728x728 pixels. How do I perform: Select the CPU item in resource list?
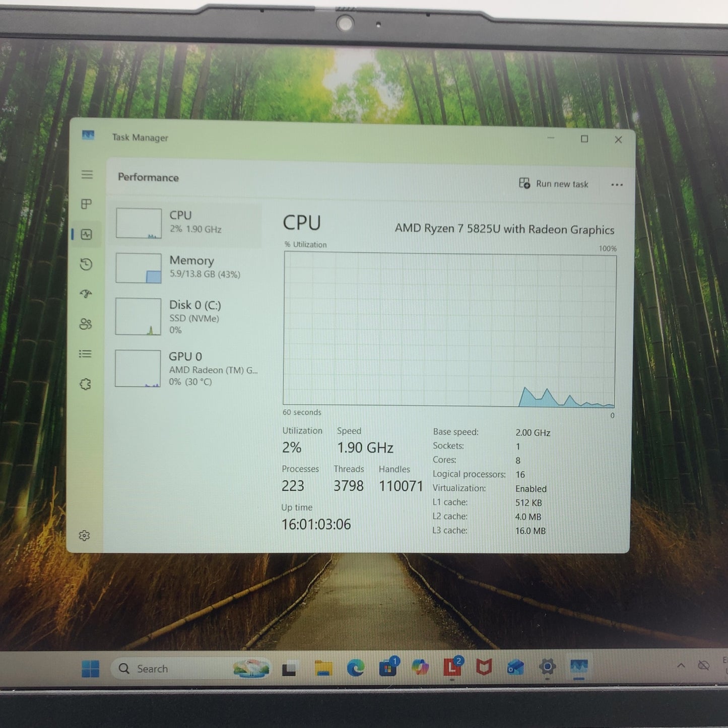coord(186,224)
